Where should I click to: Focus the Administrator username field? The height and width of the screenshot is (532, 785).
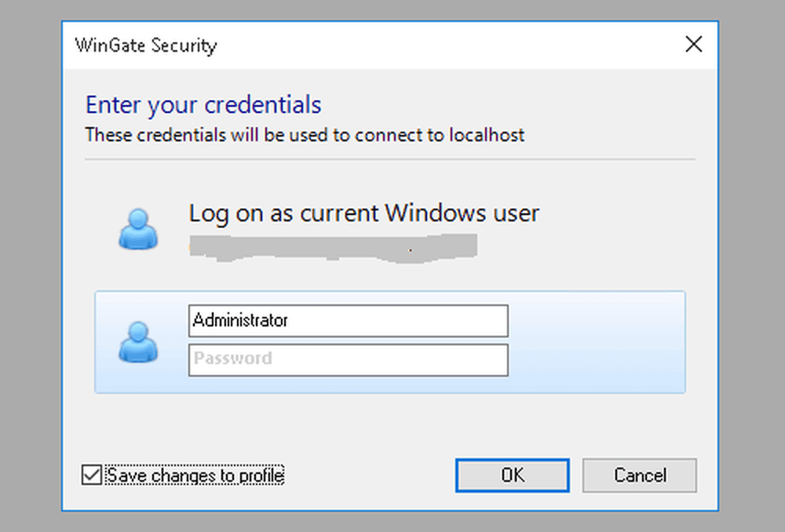click(349, 321)
